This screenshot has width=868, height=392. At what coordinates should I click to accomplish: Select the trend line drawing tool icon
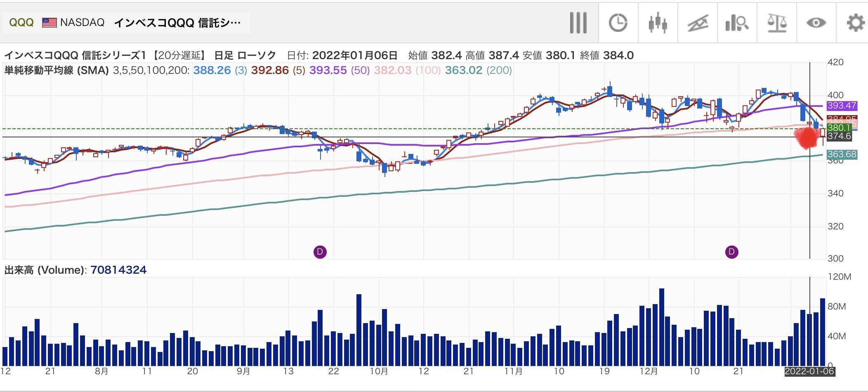pyautogui.click(x=698, y=23)
